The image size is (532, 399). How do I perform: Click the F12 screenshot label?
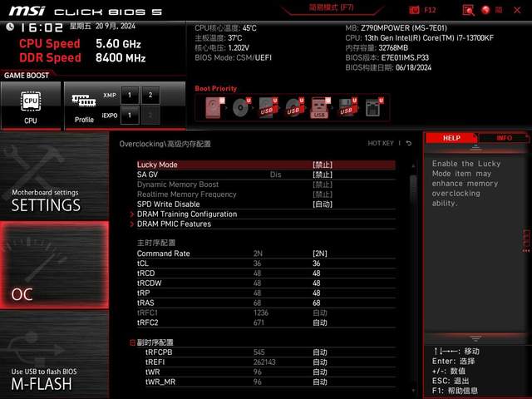click(x=430, y=10)
